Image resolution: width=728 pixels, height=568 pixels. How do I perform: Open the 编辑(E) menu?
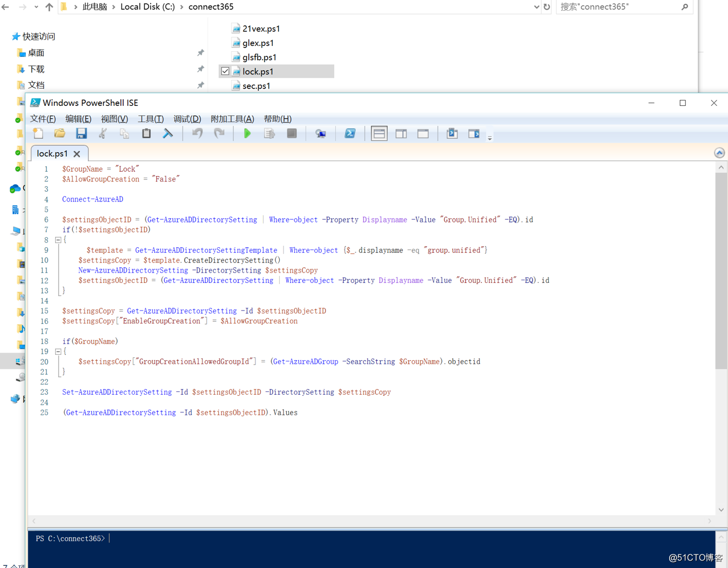pyautogui.click(x=78, y=119)
